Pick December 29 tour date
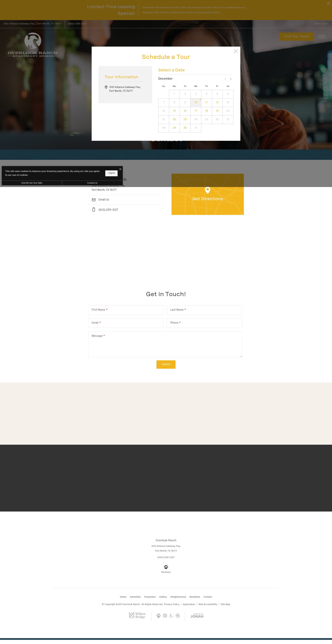This screenshot has height=644, width=332. pos(174,128)
